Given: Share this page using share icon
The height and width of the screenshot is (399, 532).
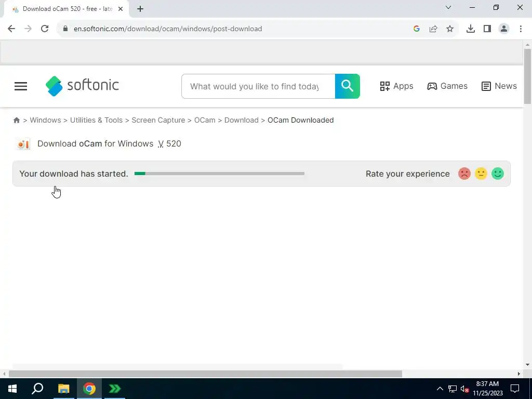Looking at the screenshot, I should 433,29.
